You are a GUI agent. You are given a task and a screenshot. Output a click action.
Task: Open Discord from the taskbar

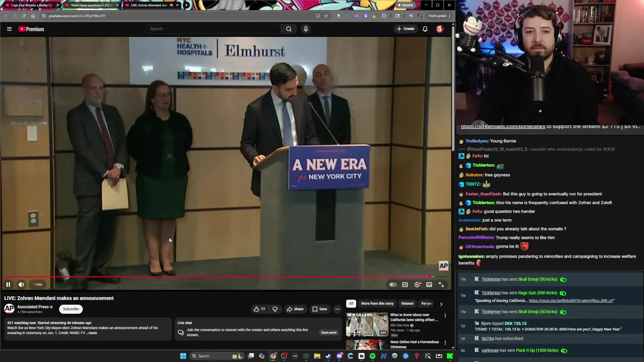[x=339, y=356]
